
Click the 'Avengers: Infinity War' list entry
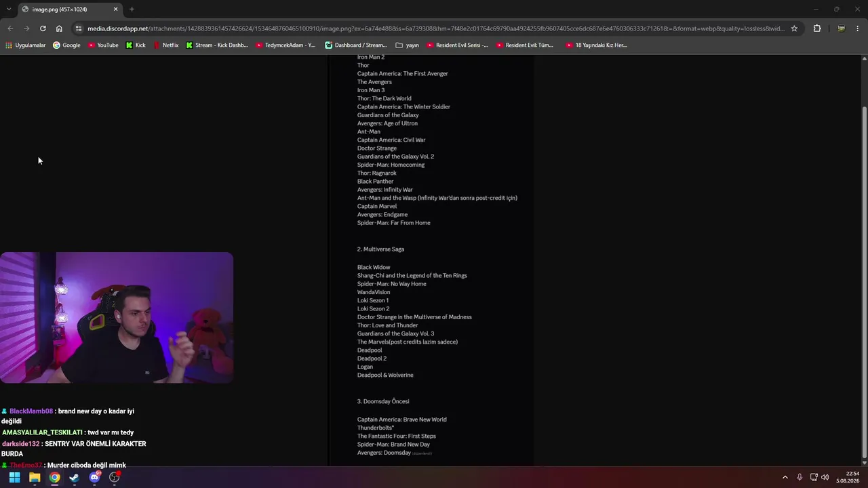(x=385, y=190)
